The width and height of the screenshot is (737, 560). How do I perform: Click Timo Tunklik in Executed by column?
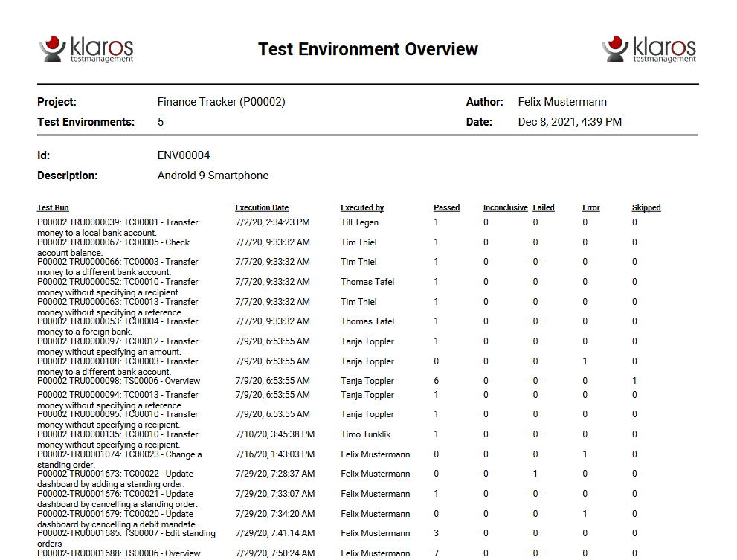364,434
